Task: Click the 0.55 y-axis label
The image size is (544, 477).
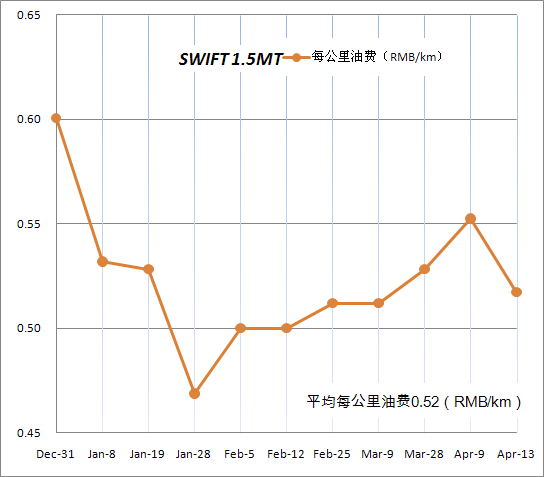Action: (x=29, y=224)
